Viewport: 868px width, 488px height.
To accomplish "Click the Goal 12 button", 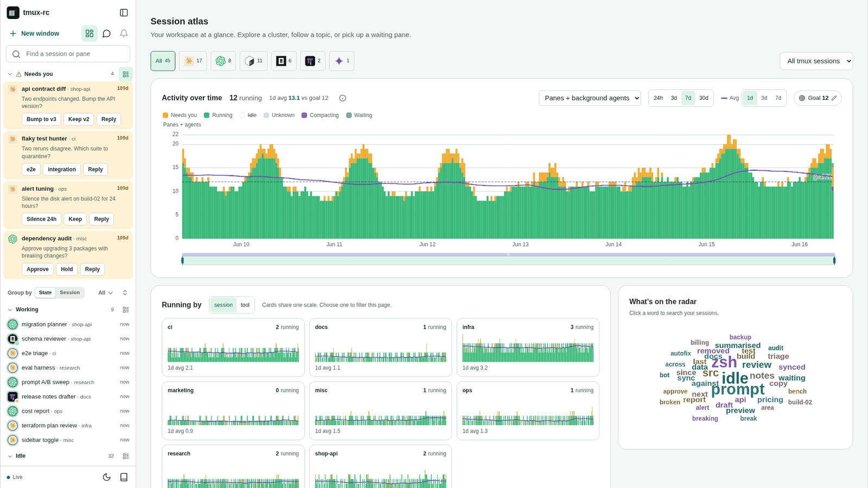I will [818, 98].
